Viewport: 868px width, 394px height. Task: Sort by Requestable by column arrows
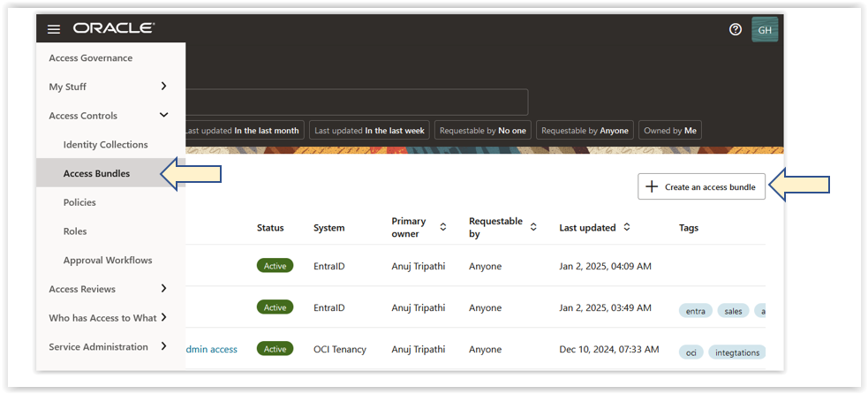click(x=533, y=227)
